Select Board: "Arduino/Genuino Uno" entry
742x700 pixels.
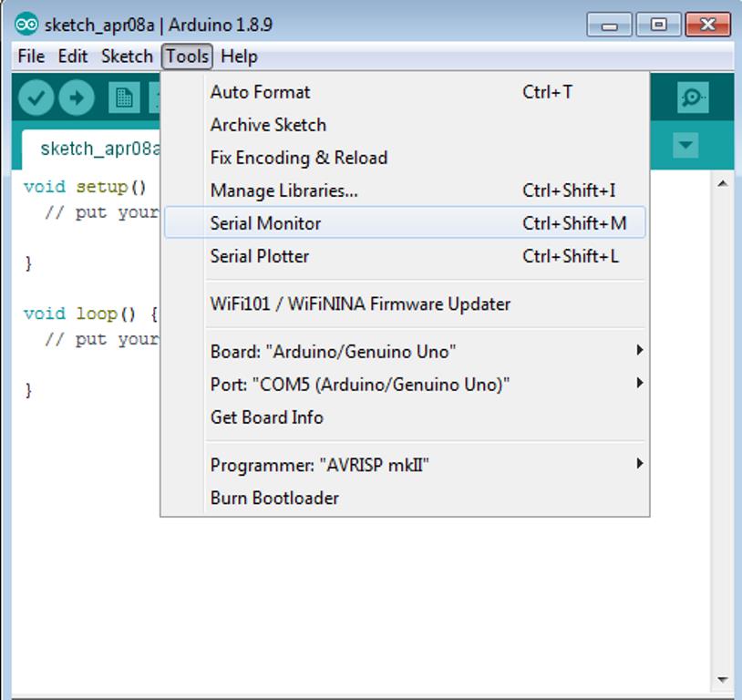pyautogui.click(x=405, y=352)
